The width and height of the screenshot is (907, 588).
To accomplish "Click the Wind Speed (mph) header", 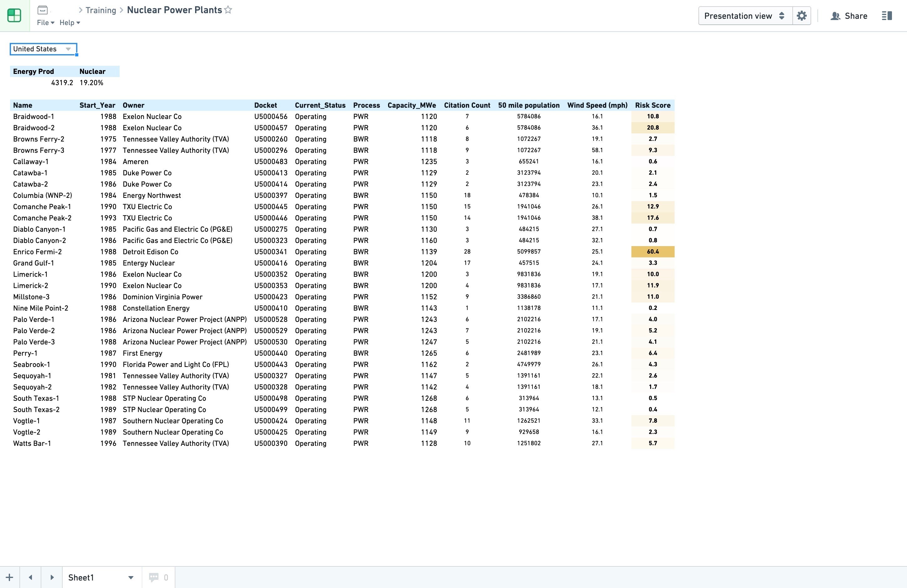I will [597, 105].
